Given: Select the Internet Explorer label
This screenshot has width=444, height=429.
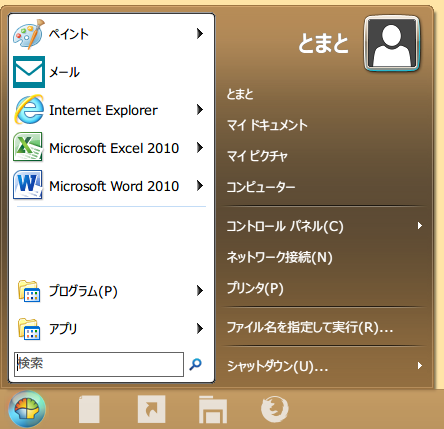Looking at the screenshot, I should [x=104, y=110].
